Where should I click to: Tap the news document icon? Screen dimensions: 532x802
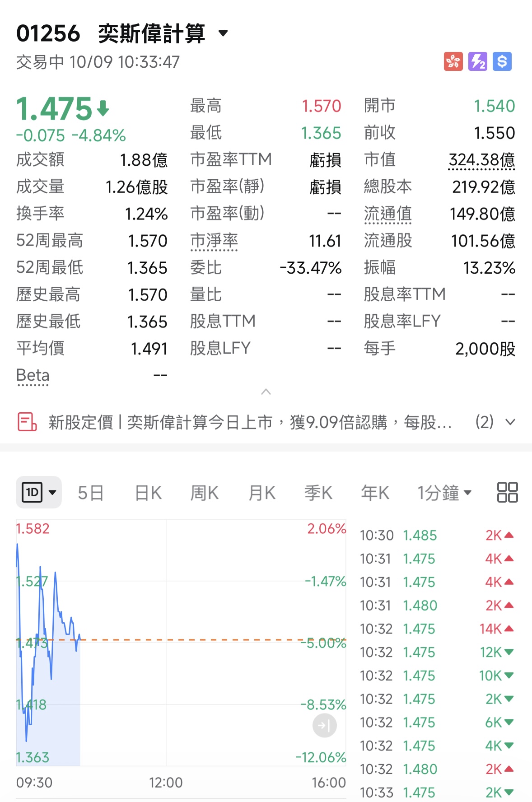[x=27, y=422]
